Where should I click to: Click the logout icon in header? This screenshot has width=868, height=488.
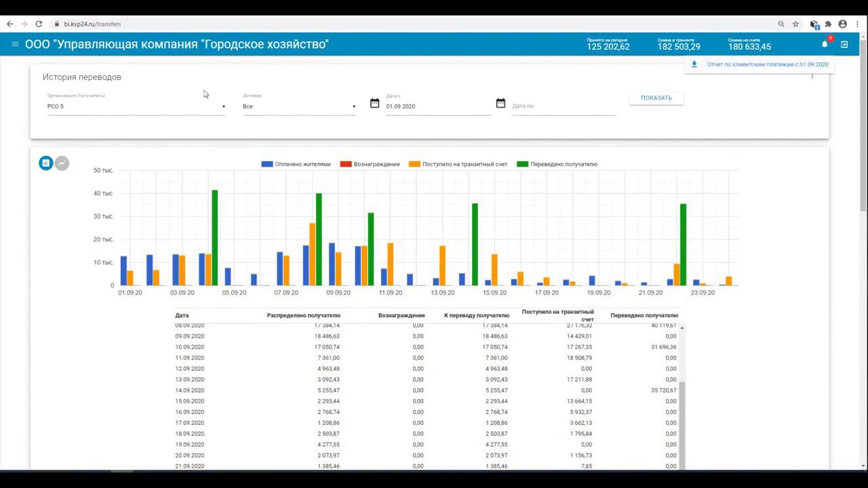pyautogui.click(x=844, y=45)
